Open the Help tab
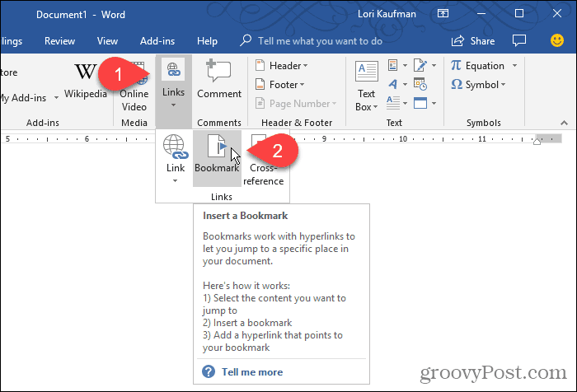Screen dimensions: 577x392 207,41
